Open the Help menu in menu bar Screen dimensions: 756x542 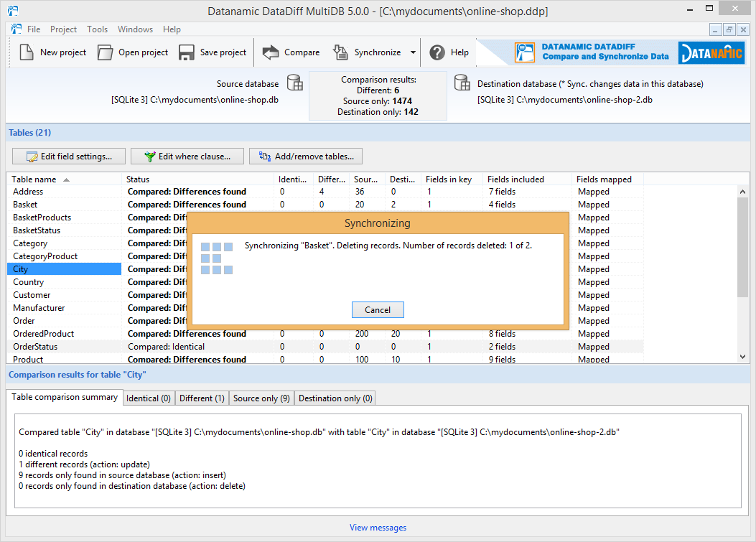pos(172,29)
